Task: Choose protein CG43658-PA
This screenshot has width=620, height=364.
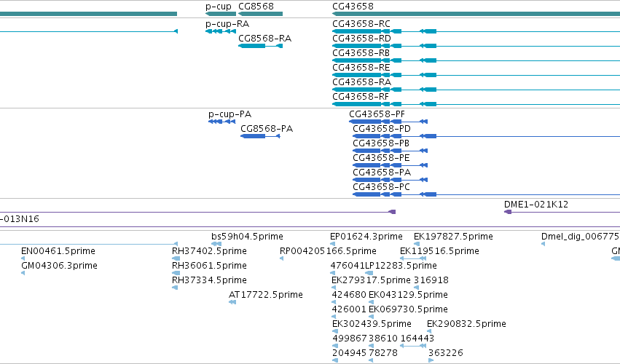Action: coord(382,173)
